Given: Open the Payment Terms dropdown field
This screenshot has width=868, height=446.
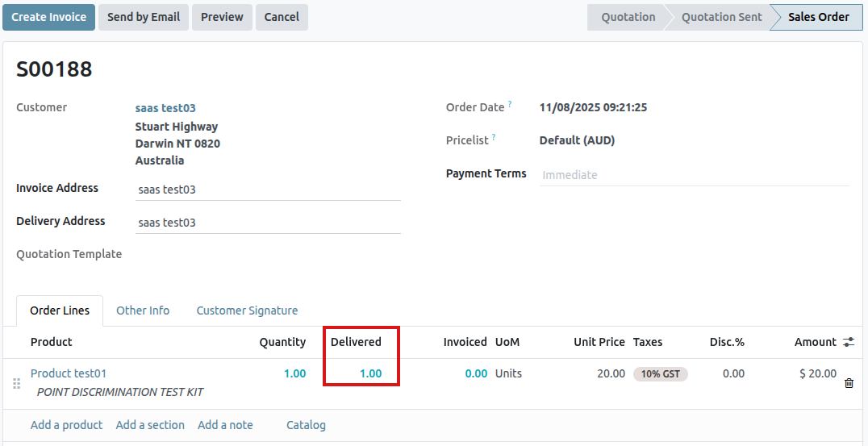Looking at the screenshot, I should 694,175.
